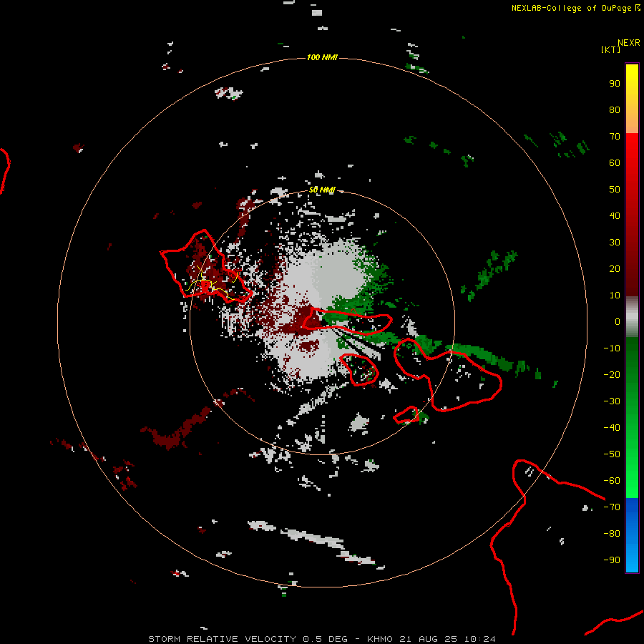Click the 60 value on the velocity scale

pyautogui.click(x=615, y=163)
